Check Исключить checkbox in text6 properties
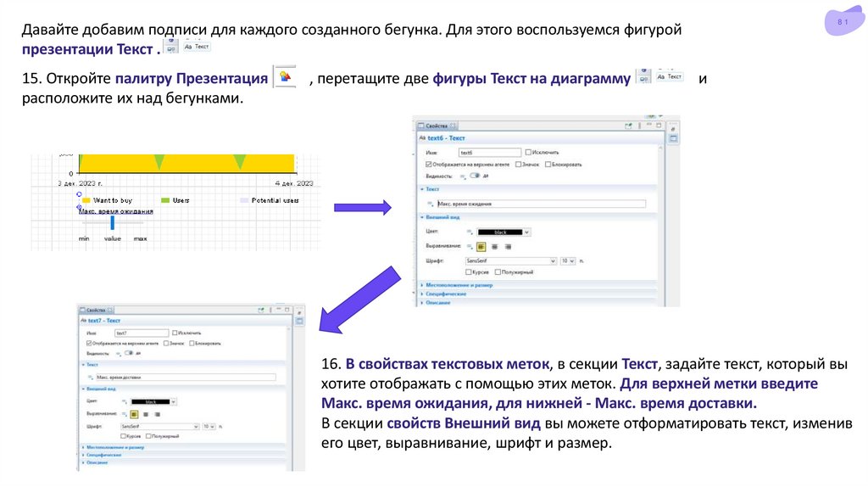The height and width of the screenshot is (487, 868). 528,153
